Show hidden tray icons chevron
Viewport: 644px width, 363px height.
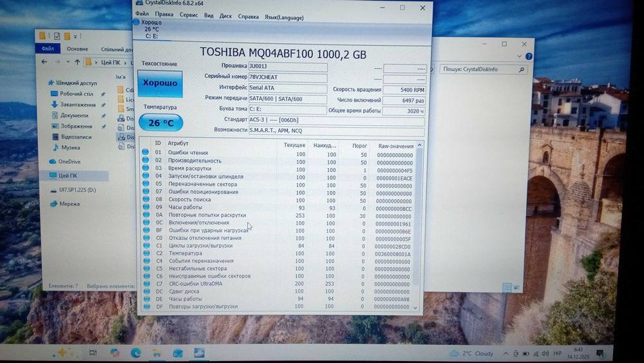(x=506, y=353)
